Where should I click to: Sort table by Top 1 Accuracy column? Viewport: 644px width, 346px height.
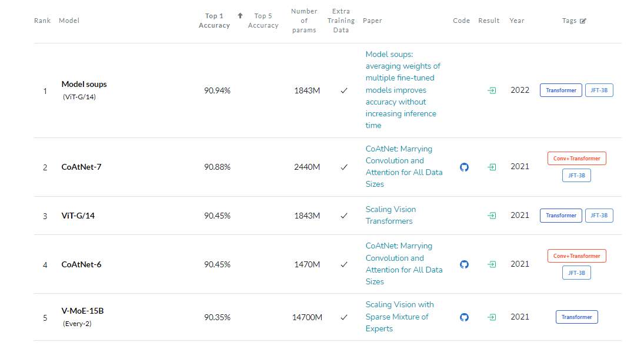[214, 21]
